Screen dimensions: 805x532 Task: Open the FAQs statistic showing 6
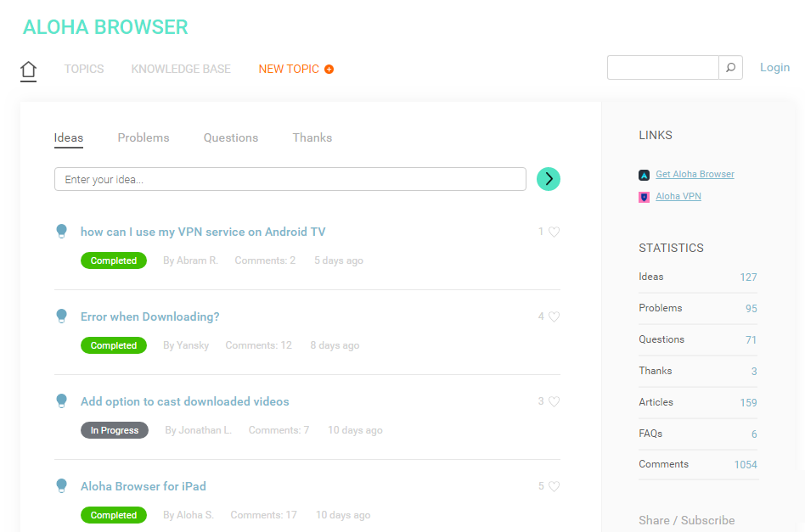click(698, 434)
